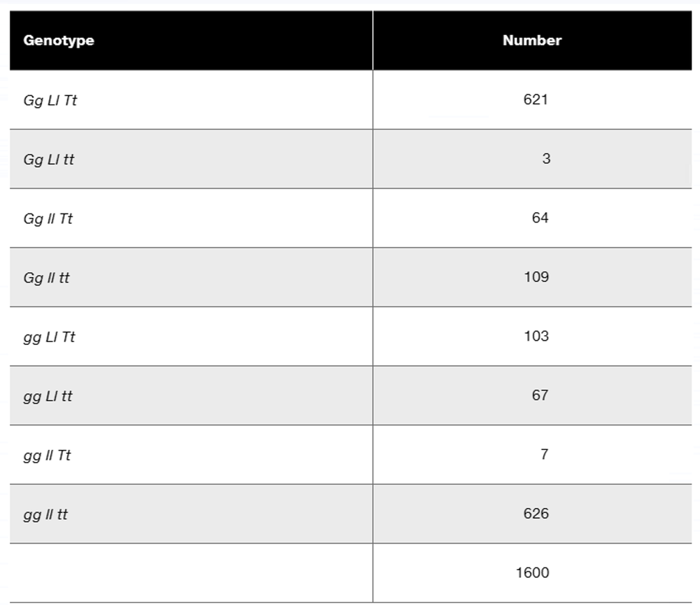Click the Number column header
Screen dimensions: 700x613
532,41
